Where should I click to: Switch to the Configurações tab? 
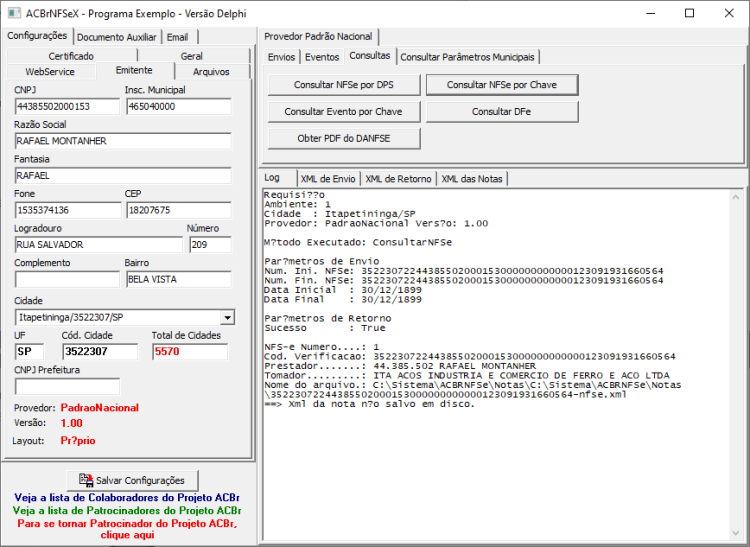[37, 36]
